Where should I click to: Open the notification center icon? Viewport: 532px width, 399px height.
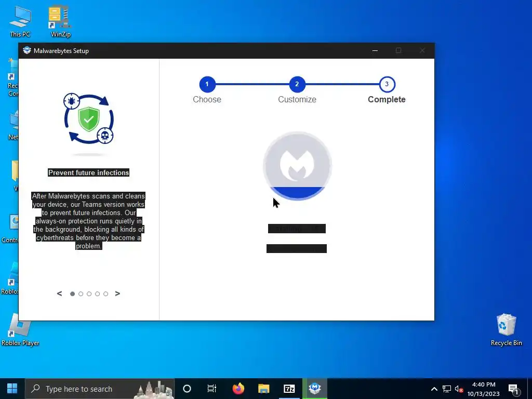[513, 389]
